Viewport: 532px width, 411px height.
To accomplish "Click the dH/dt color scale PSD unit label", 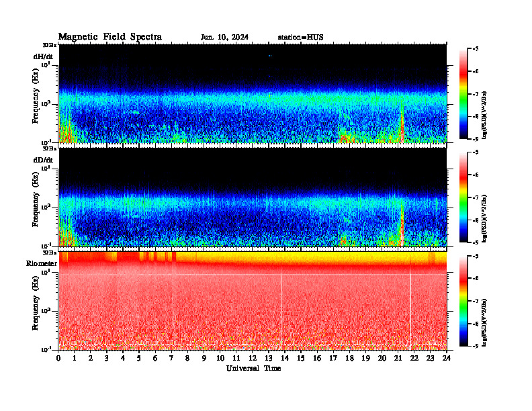I will [485, 115].
